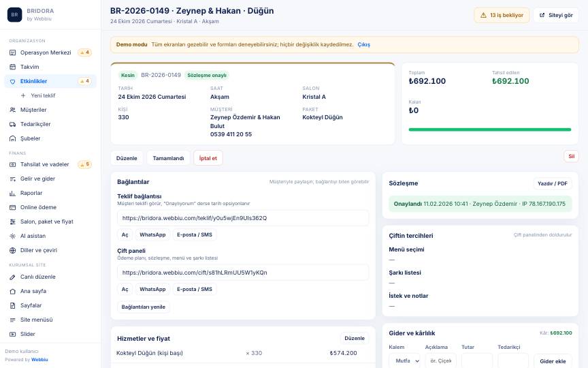Click Bağlantıları yenile button

pyautogui.click(x=143, y=307)
